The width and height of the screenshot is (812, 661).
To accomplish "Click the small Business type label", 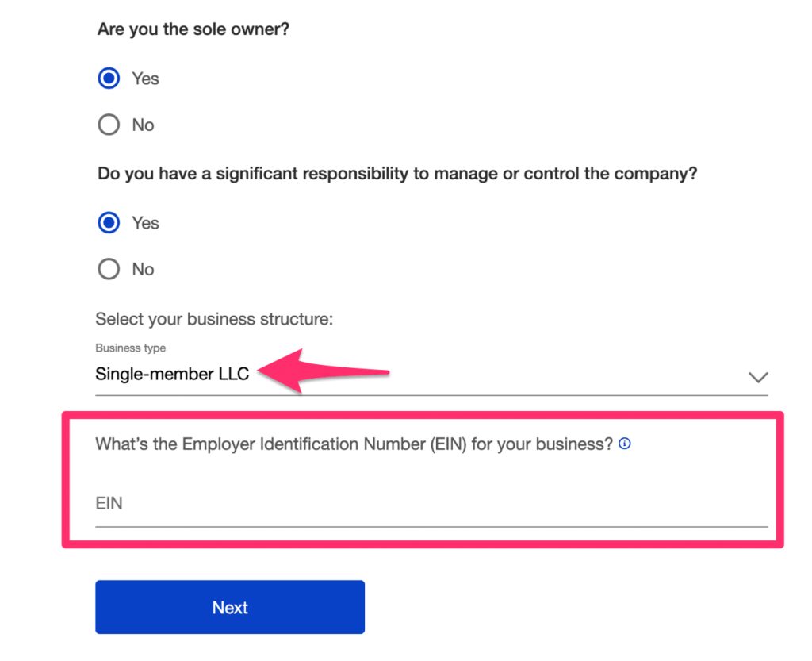I will click(x=131, y=348).
